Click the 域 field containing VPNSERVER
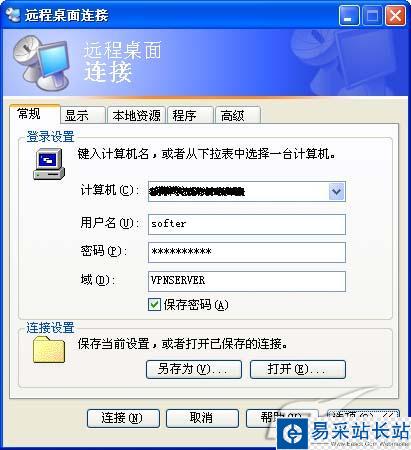411x450 pixels. click(x=247, y=281)
